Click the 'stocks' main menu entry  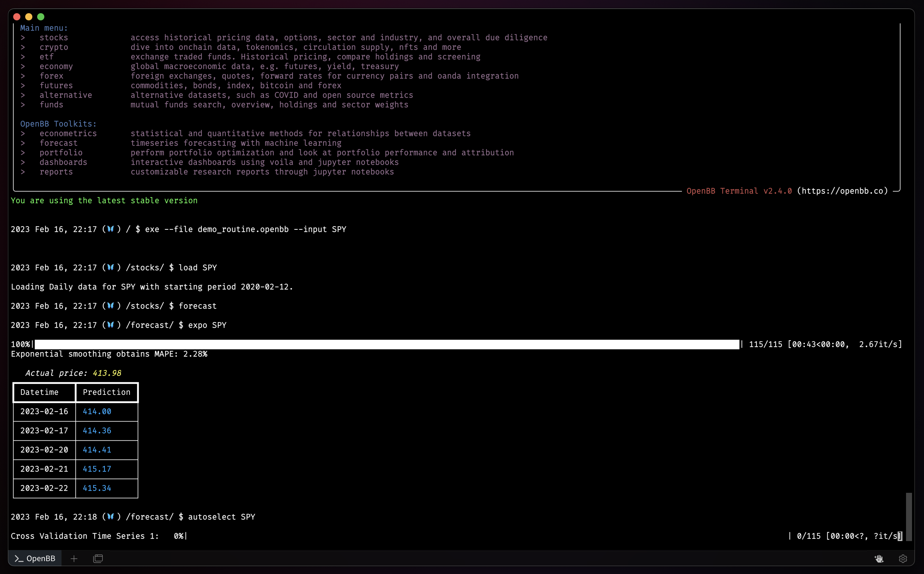[54, 37]
